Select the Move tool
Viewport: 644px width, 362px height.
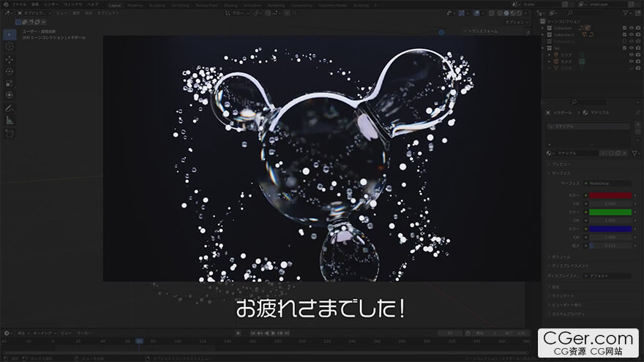click(x=10, y=59)
